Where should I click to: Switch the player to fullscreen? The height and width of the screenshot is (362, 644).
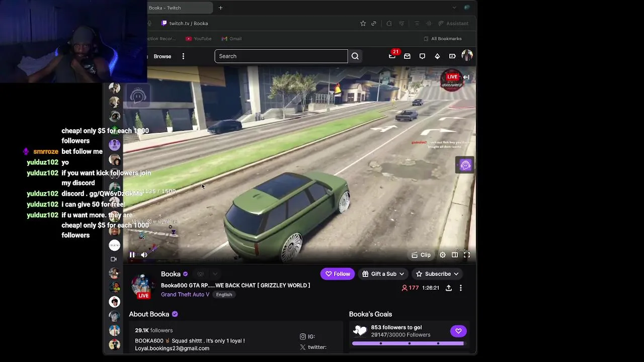point(467,255)
